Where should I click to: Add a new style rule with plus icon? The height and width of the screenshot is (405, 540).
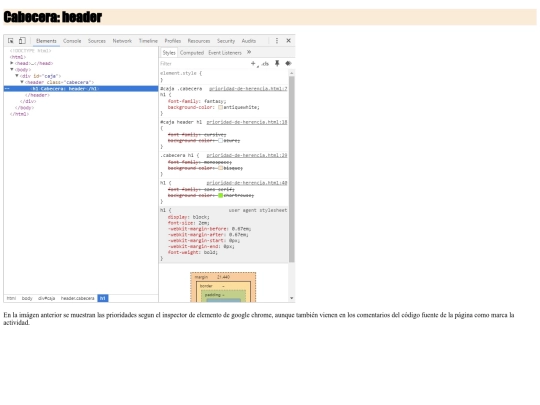pyautogui.click(x=253, y=63)
